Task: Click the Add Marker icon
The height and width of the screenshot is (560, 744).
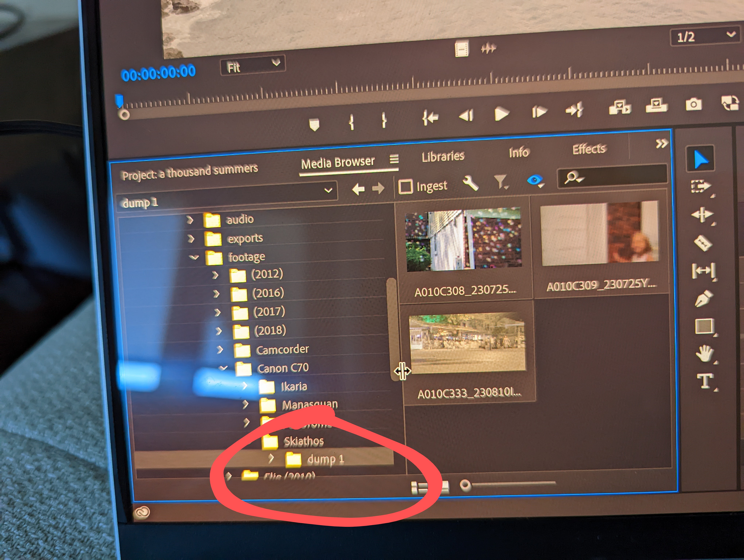Action: [314, 124]
